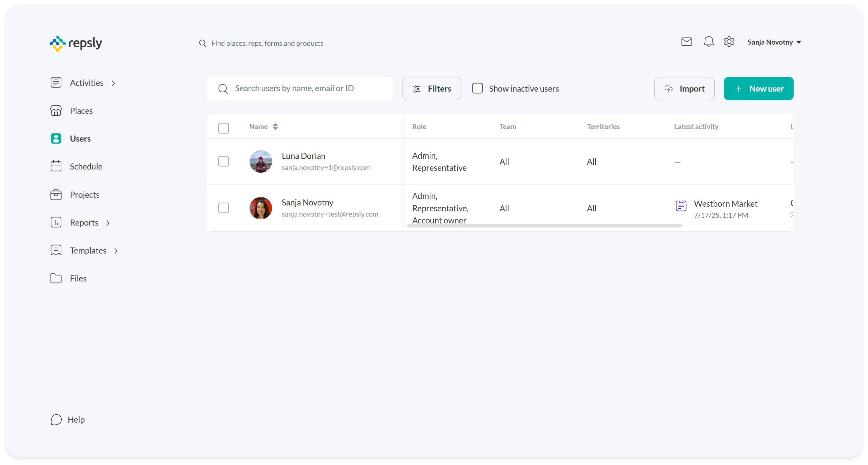The width and height of the screenshot is (868, 465).
Task: Enable Show inactive users checkbox
Action: pyautogui.click(x=477, y=88)
